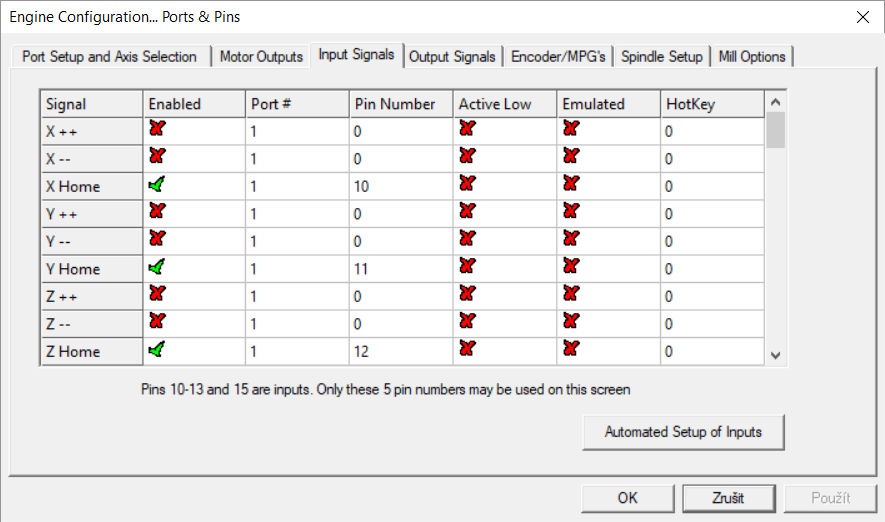The width and height of the screenshot is (885, 522).
Task: Confirm settings with the OK button
Action: pyautogui.click(x=627, y=497)
